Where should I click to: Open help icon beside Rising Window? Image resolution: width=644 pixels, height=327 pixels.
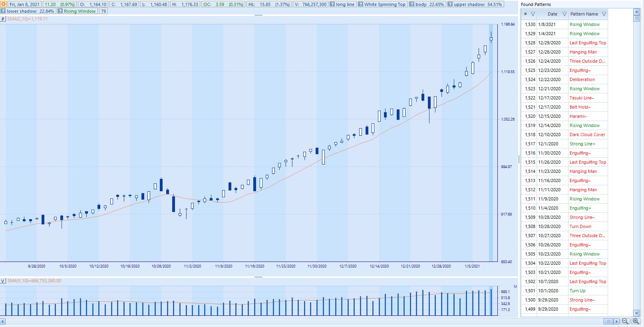[60, 11]
